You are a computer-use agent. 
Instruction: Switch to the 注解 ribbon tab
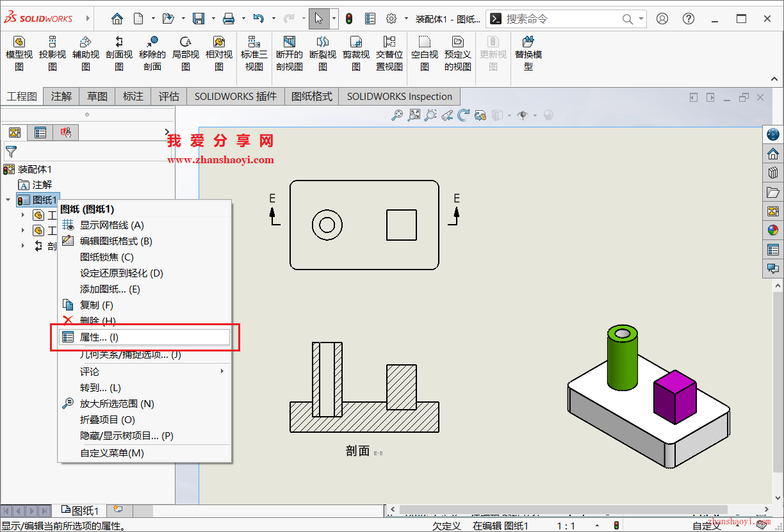pos(61,97)
